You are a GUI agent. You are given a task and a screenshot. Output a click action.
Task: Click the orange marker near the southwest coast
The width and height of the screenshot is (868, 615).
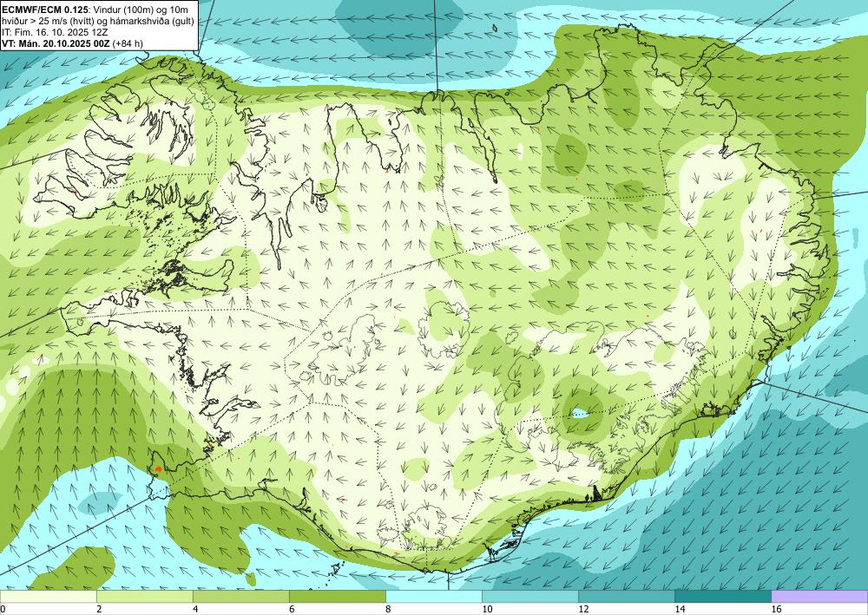pyautogui.click(x=158, y=469)
